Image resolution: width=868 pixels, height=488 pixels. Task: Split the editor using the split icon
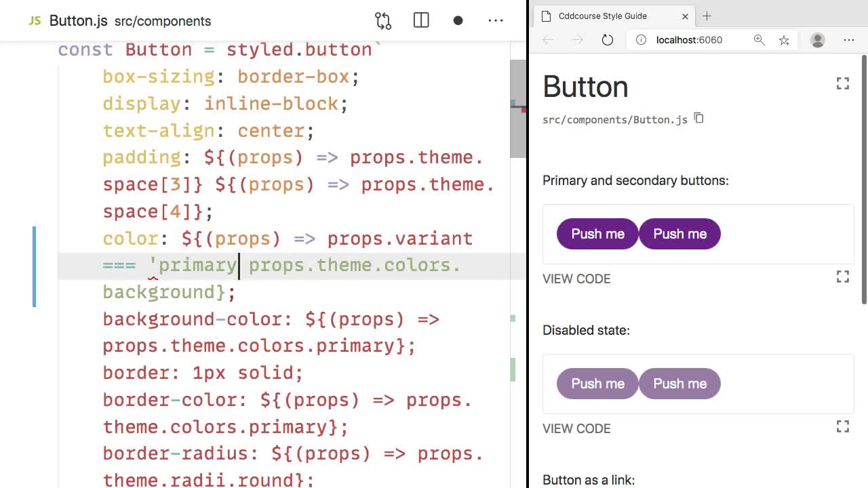420,20
